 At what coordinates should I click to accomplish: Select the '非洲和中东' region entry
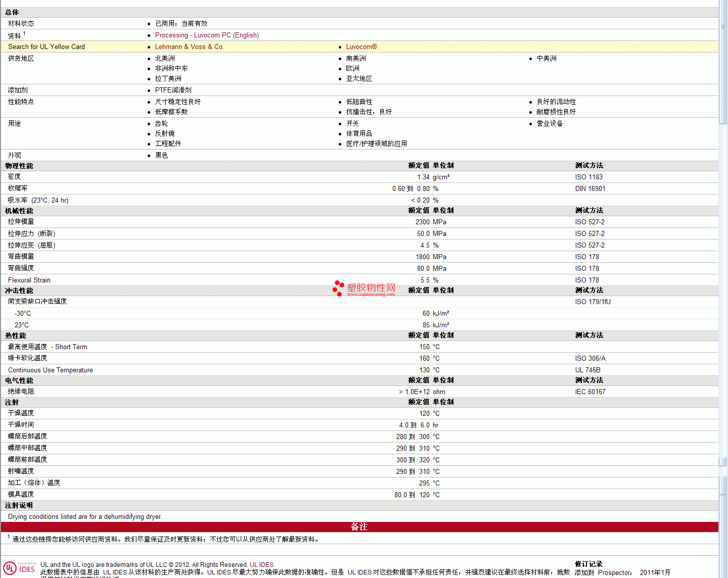tap(171, 68)
